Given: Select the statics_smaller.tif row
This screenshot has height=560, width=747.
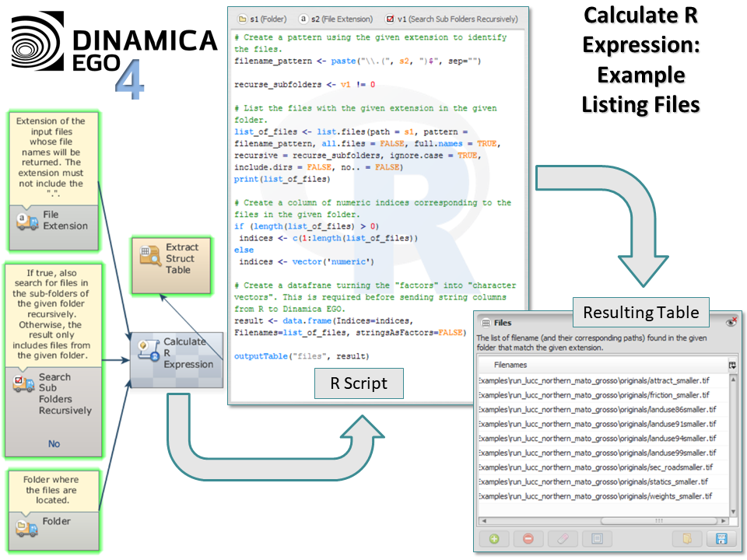Looking at the screenshot, I should tap(602, 481).
